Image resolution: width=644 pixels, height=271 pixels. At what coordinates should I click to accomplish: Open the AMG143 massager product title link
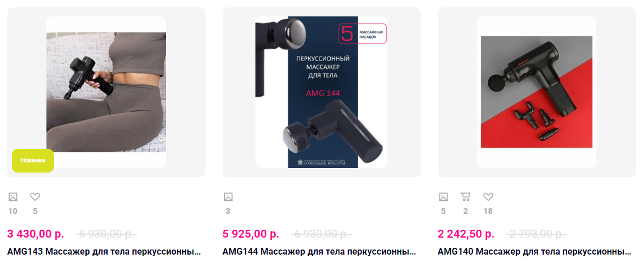click(x=104, y=251)
